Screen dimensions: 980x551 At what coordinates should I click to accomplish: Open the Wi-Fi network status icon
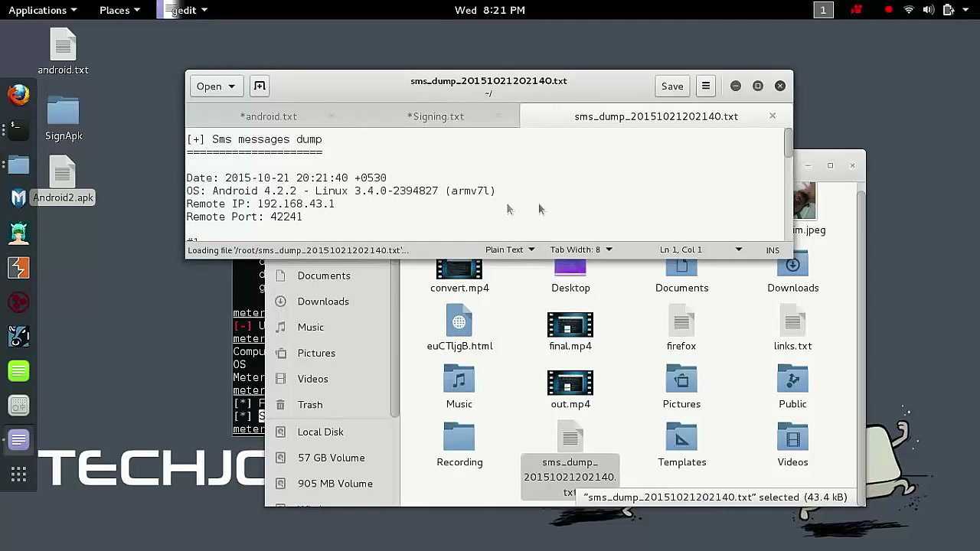tap(909, 10)
